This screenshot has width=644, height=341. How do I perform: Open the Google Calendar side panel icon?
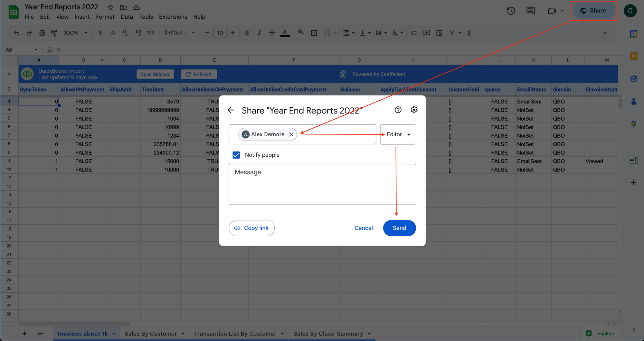coord(633,34)
